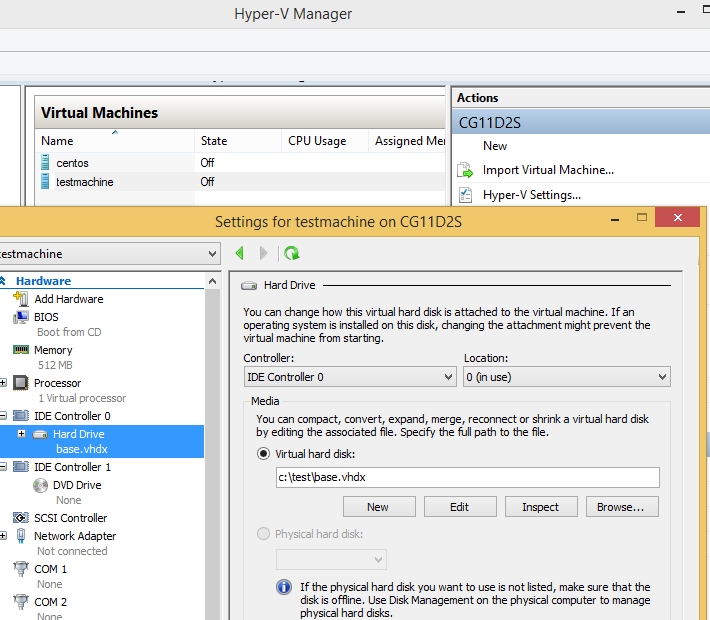The image size is (710, 620).
Task: Sort by the State column header
Action: pyautogui.click(x=238, y=141)
